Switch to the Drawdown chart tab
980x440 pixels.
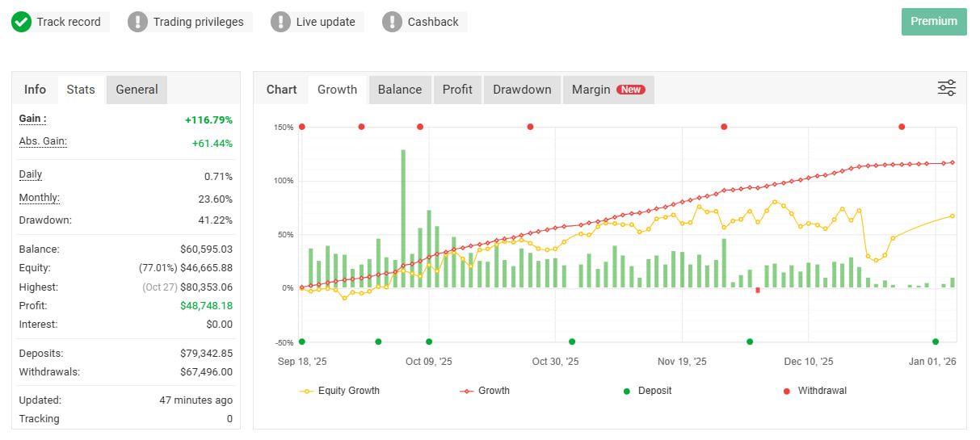pos(522,90)
